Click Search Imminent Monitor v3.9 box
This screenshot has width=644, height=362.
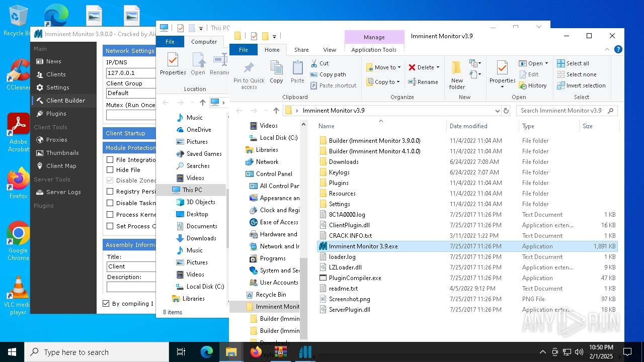point(567,111)
